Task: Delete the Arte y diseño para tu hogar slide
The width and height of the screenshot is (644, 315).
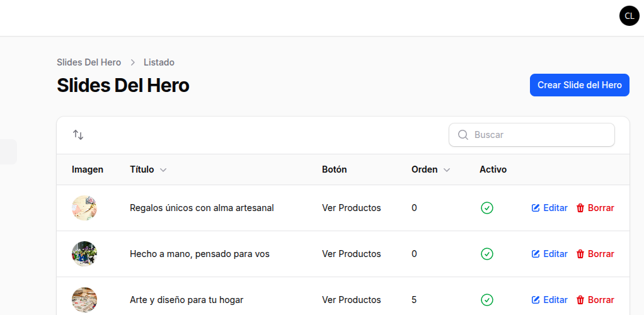Action: pos(595,300)
